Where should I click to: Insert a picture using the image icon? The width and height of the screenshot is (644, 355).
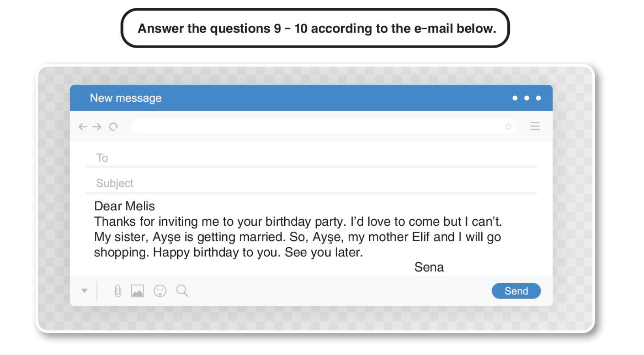tap(137, 291)
